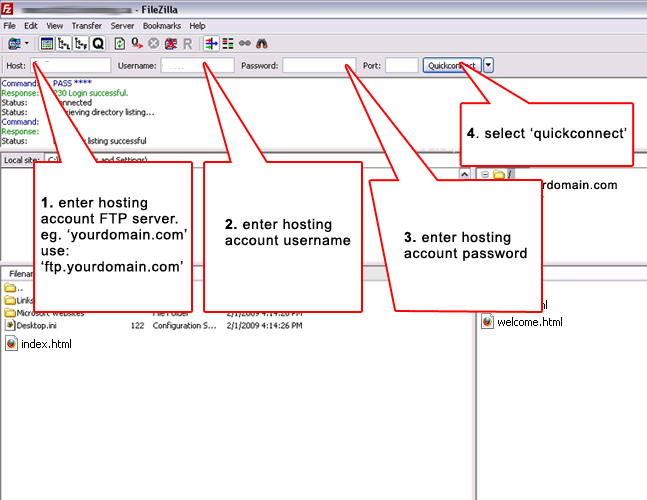
Task: Select the Microsoft Websites folder icon
Action: 10,313
